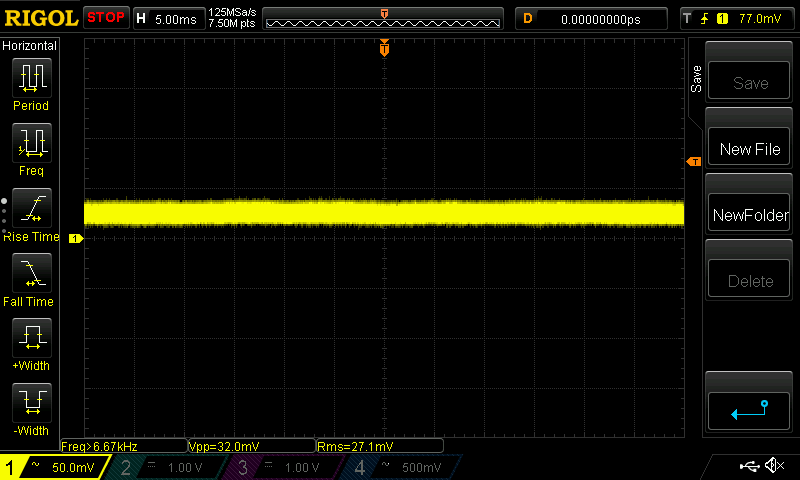Select the -Width measurement icon
Screen dimensions: 800x480
(32, 402)
